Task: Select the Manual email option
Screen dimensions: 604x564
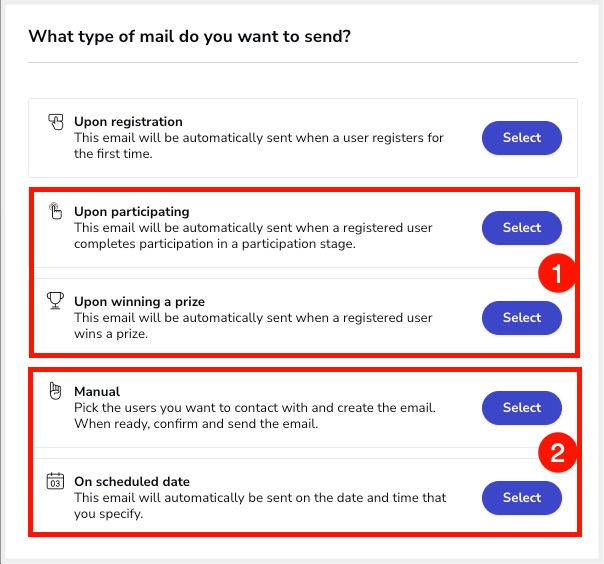Action: click(x=522, y=408)
